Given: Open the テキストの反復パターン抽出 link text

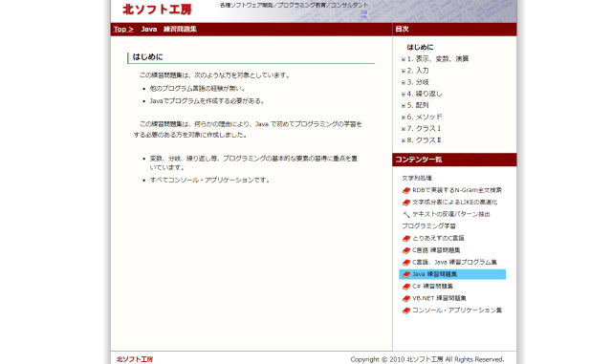Looking at the screenshot, I should tap(451, 214).
